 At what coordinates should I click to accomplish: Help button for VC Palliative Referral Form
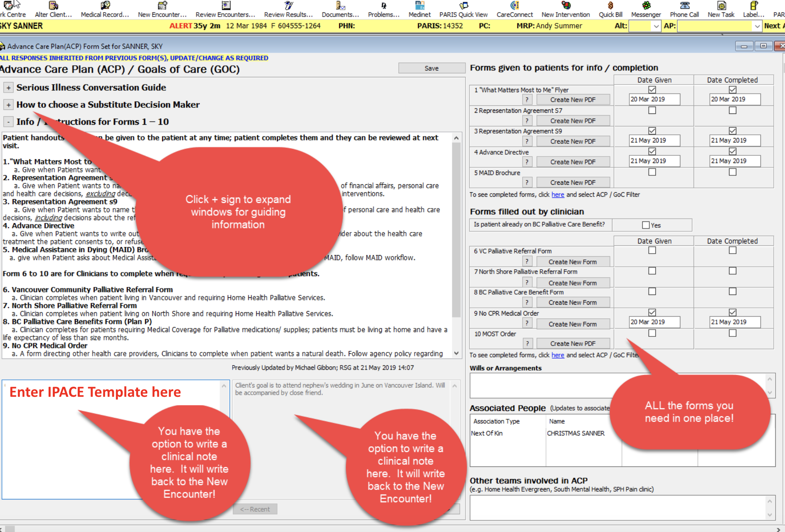coord(527,261)
